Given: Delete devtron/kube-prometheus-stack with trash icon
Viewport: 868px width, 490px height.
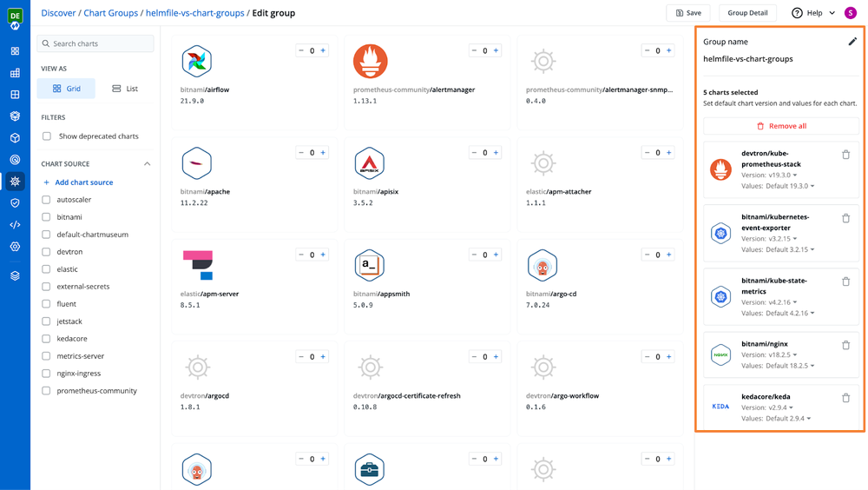Looking at the screenshot, I should [x=845, y=155].
